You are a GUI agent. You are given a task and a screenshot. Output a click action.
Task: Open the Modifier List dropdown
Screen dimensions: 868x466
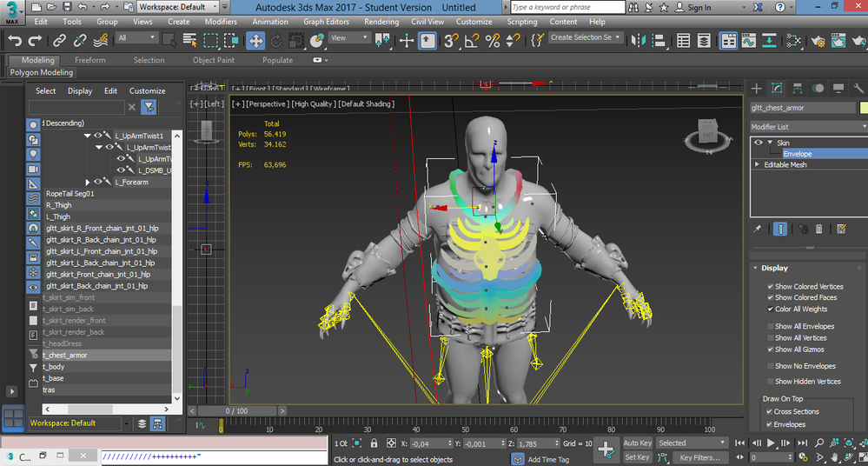[x=809, y=127]
